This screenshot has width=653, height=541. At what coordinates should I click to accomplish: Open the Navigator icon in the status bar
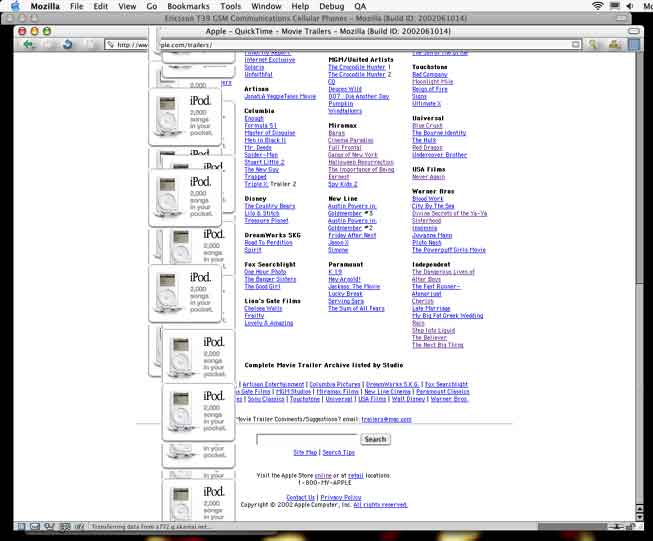21,526
